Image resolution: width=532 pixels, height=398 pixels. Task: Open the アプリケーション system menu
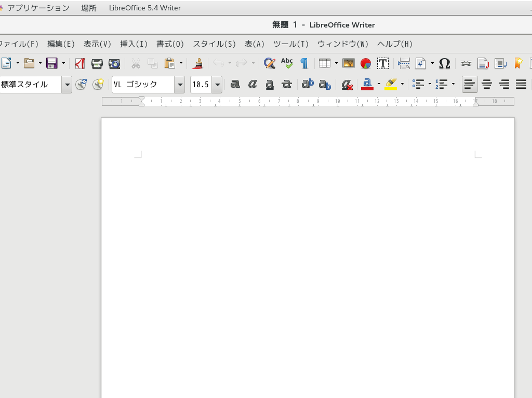(x=38, y=8)
